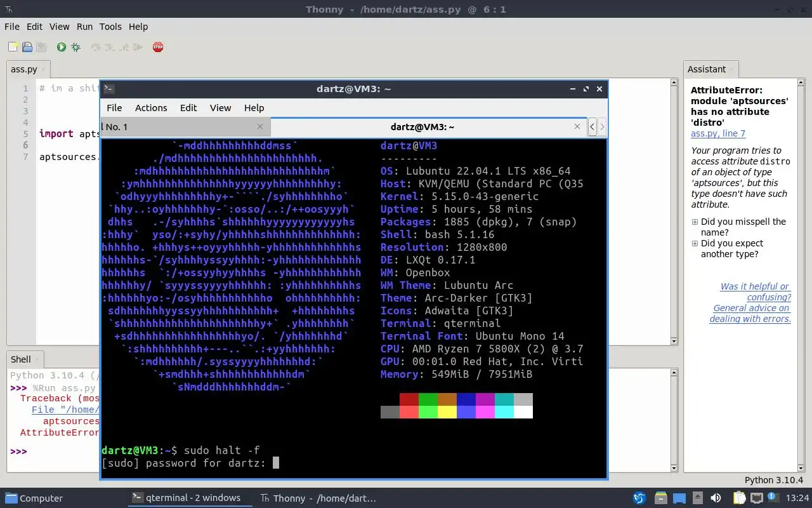812x508 pixels.
Task: Open the 'ass.py, line 7' link
Action: point(718,133)
